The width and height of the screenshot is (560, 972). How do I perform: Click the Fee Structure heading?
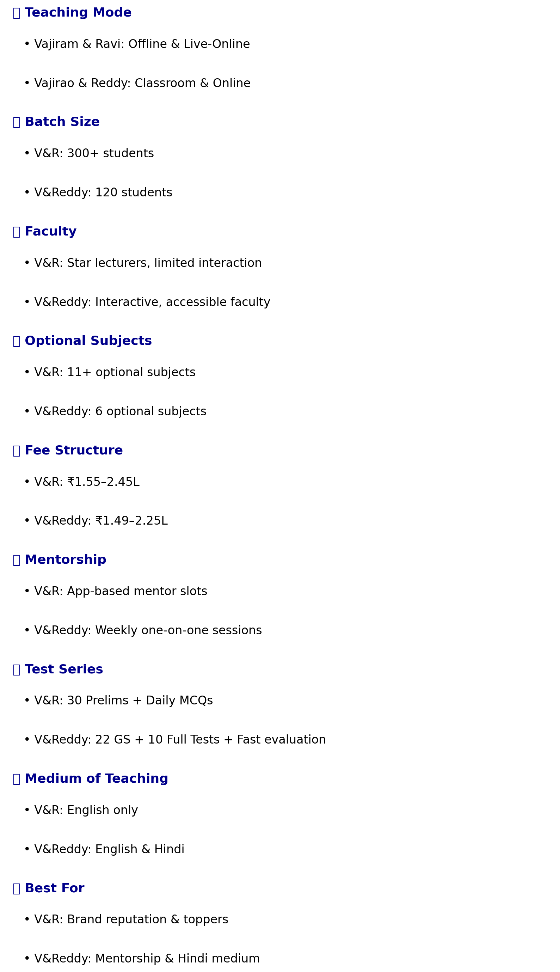coord(74,451)
